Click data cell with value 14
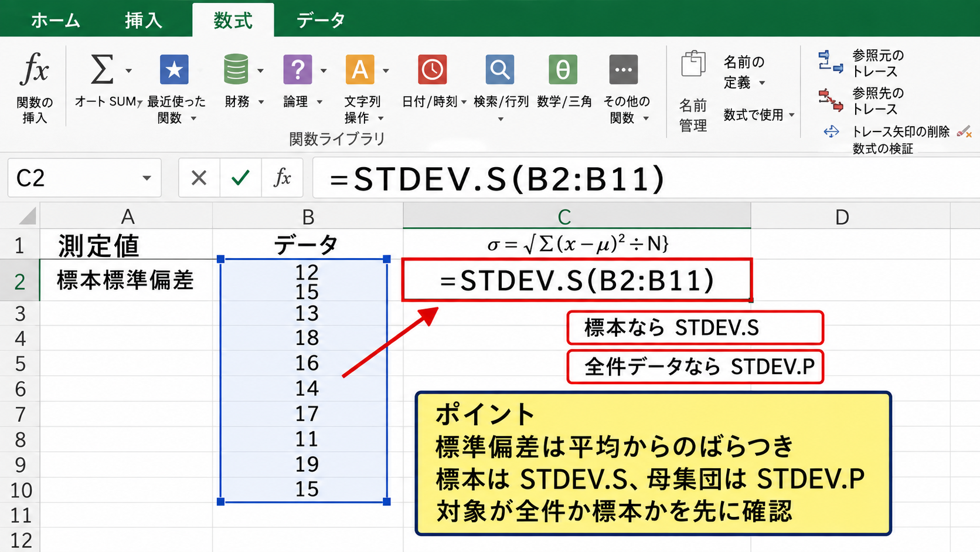980x552 pixels. point(307,389)
